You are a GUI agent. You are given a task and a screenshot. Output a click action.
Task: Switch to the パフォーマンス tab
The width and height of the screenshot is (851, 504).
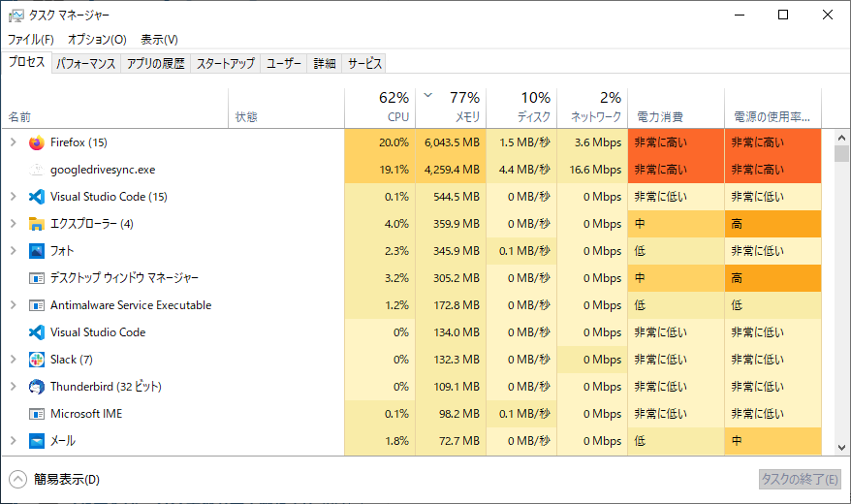click(x=85, y=63)
